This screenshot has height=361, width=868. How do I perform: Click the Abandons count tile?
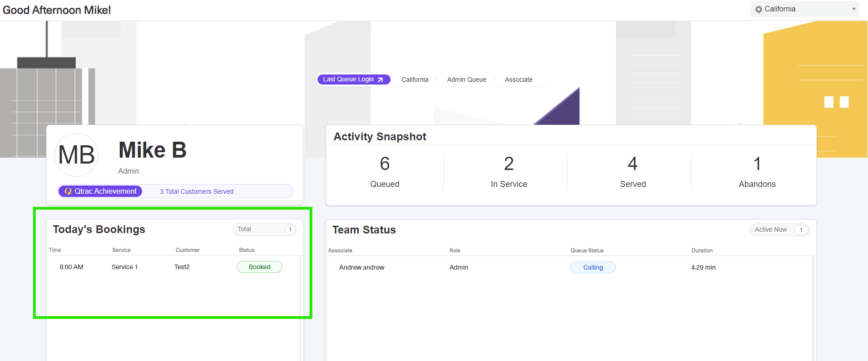(x=757, y=171)
